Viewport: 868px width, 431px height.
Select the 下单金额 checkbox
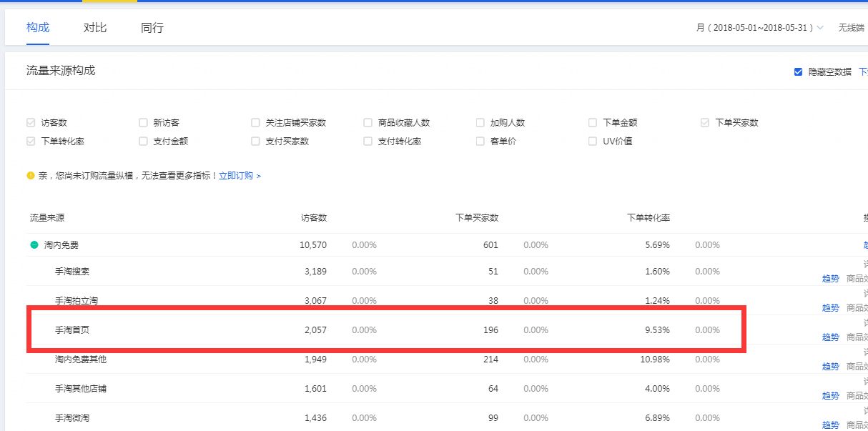click(592, 123)
